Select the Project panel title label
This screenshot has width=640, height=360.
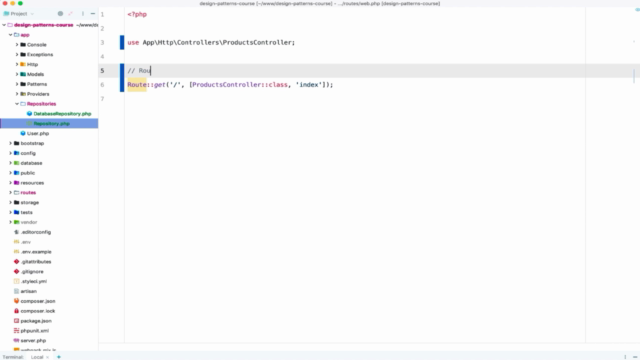(19, 13)
